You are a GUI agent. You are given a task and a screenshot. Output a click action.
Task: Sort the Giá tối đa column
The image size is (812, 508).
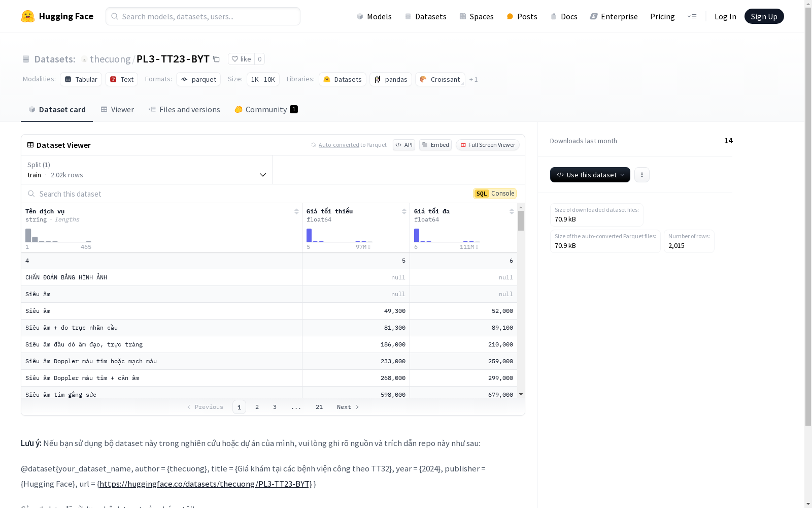[512, 211]
